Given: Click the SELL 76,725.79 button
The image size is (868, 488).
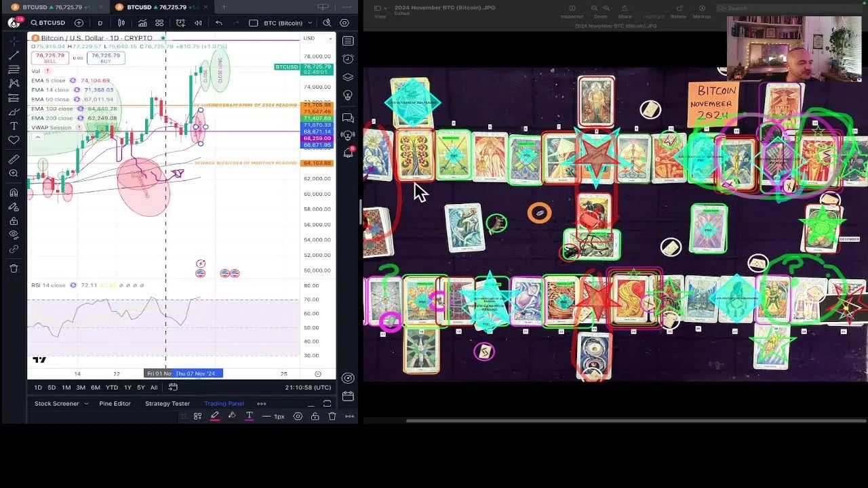Looking at the screenshot, I should coord(50,58).
